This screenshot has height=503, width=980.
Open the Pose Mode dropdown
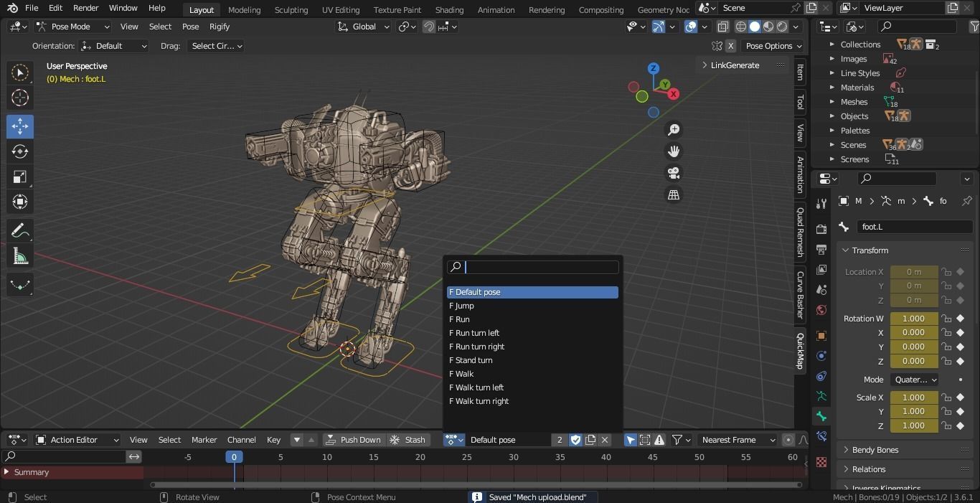[72, 27]
